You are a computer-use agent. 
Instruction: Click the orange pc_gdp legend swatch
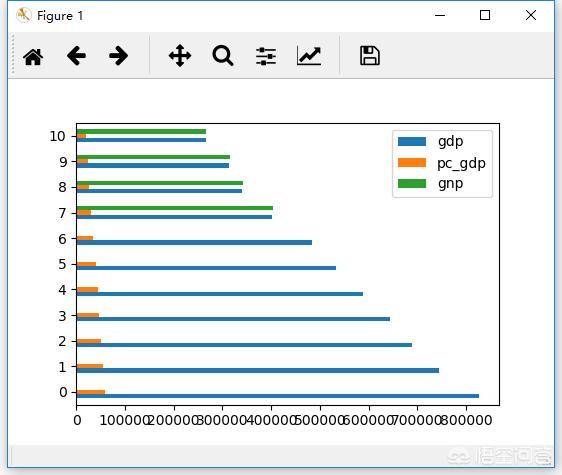coord(412,163)
